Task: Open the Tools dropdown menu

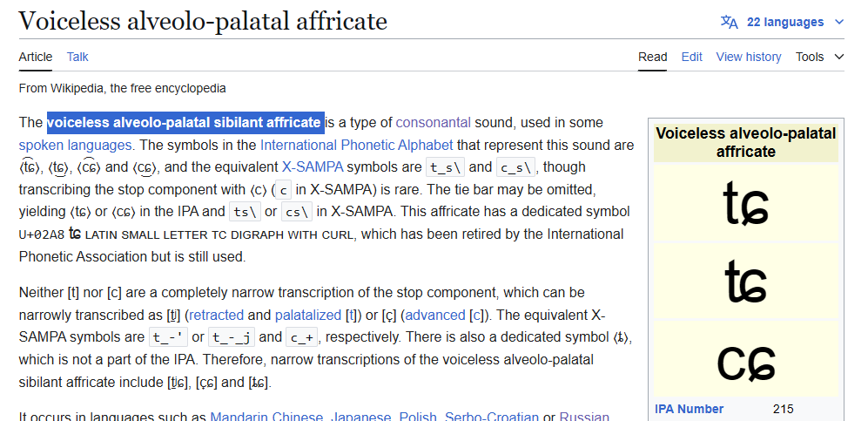Action: click(x=820, y=57)
